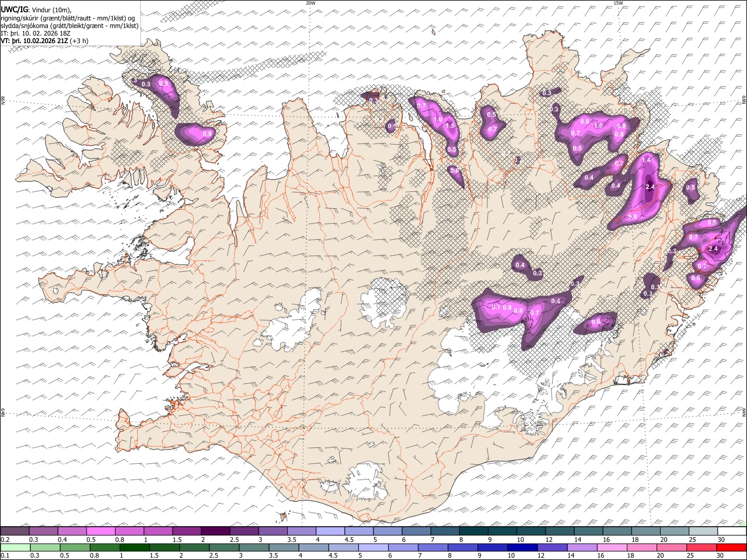The height and width of the screenshot is (560, 747).
Task: Click the 'slydda/snjókoma' description line
Action: coord(69,26)
